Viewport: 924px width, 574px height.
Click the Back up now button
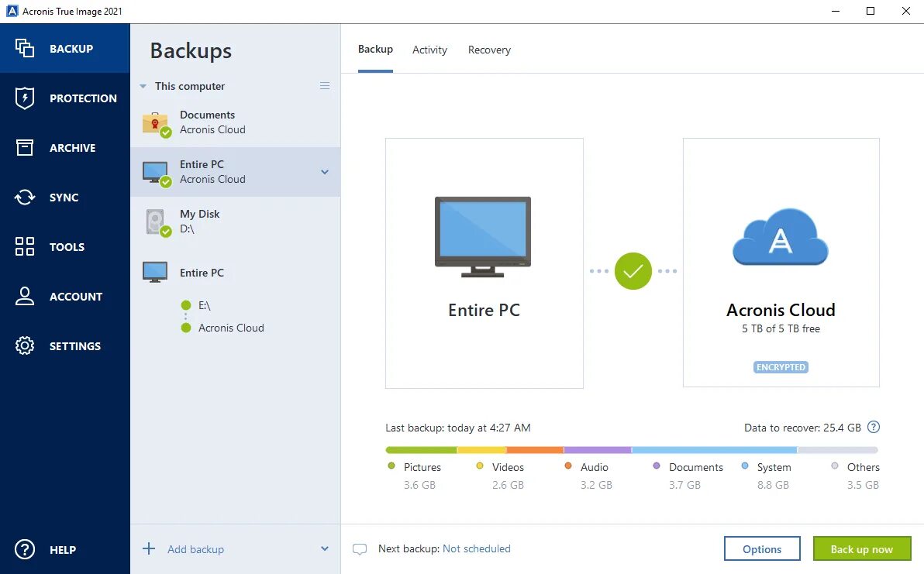point(861,548)
